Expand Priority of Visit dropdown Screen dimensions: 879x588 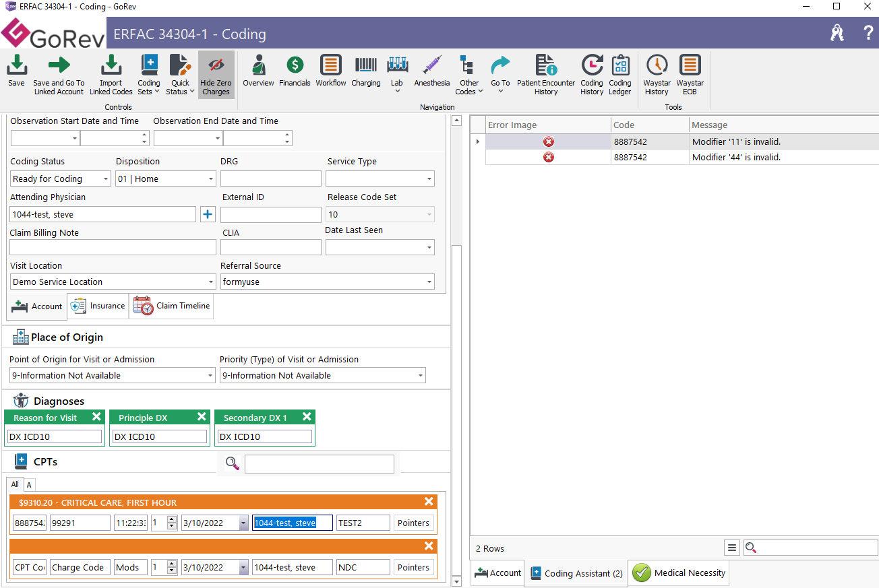tap(421, 376)
